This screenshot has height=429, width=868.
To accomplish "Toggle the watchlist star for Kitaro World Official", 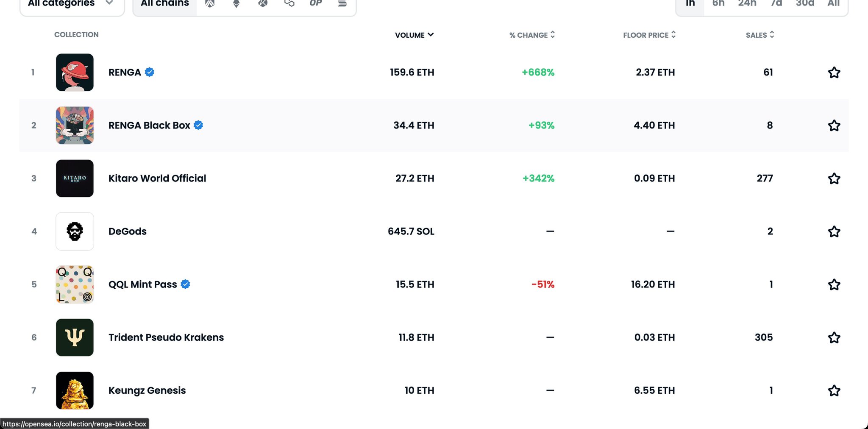I will click(834, 178).
